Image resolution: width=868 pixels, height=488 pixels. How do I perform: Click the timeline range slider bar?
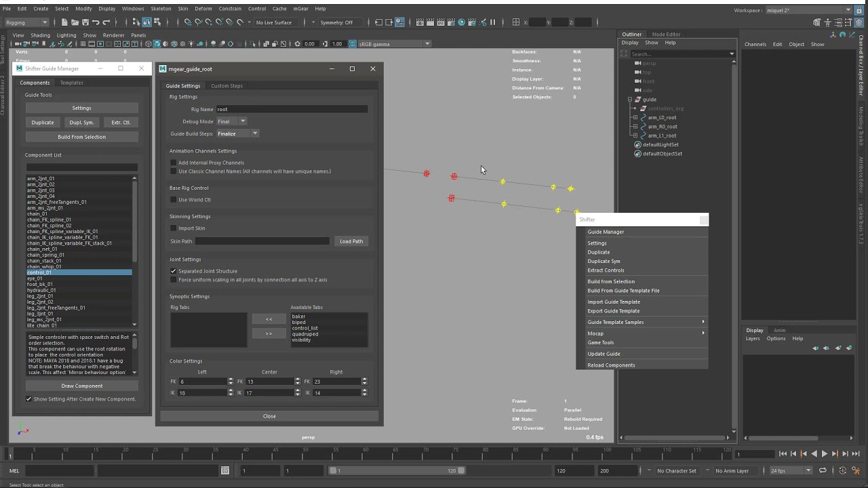coord(397,470)
